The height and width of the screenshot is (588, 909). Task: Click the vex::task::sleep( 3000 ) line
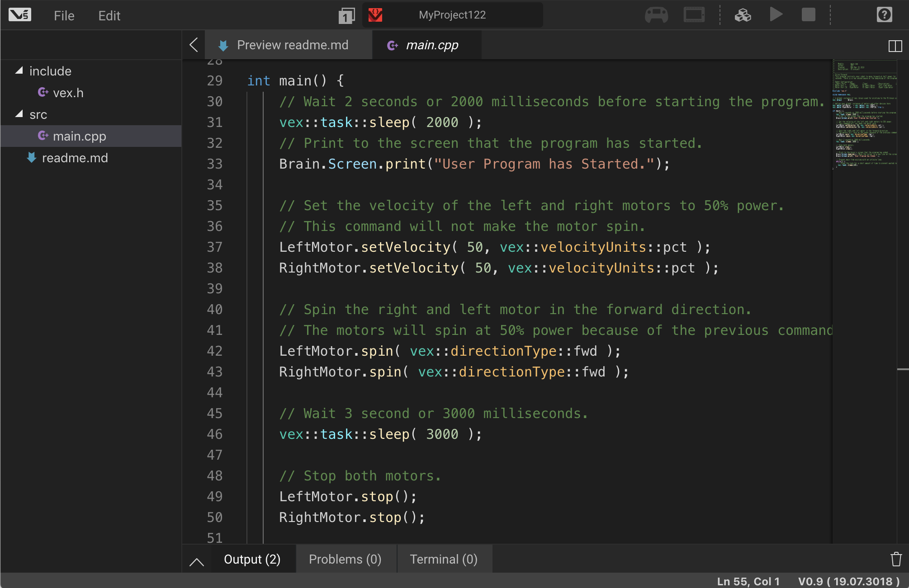381,434
